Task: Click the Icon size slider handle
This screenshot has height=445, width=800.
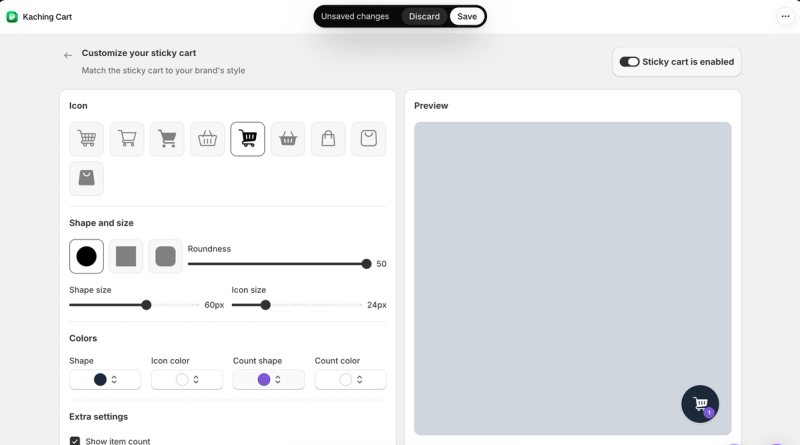Action: 265,305
